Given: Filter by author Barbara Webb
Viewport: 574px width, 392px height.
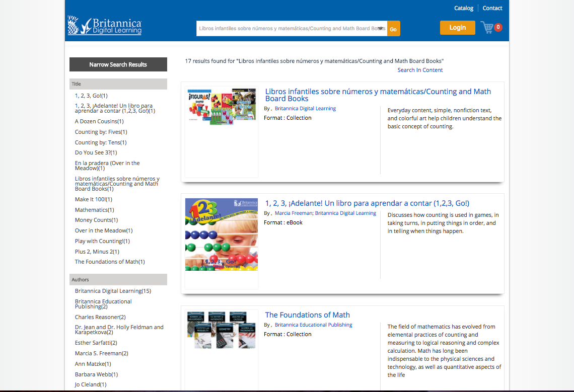Looking at the screenshot, I should pyautogui.click(x=96, y=374).
